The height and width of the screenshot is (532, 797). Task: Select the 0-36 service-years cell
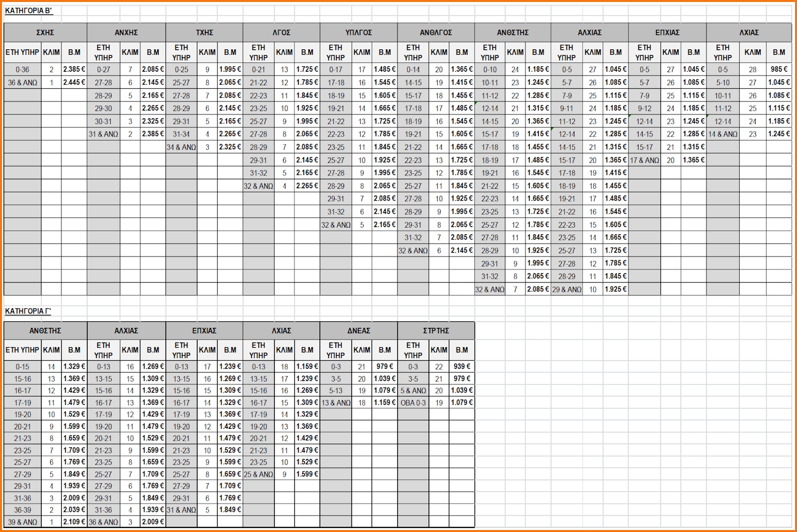[x=22, y=69]
